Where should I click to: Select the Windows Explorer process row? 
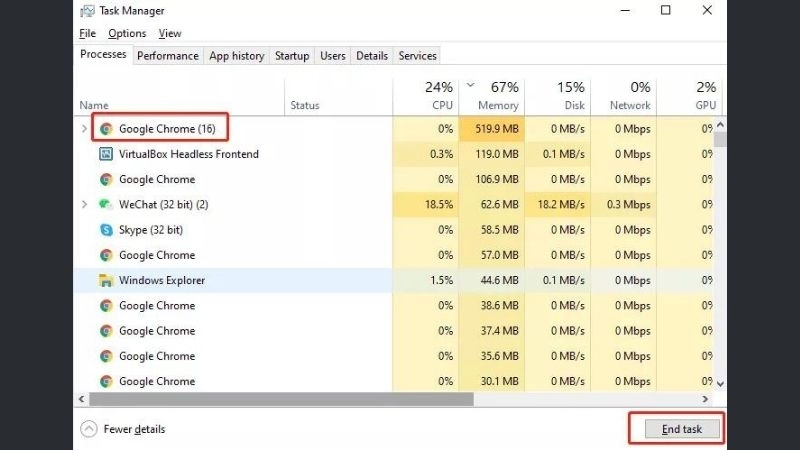pos(393,280)
